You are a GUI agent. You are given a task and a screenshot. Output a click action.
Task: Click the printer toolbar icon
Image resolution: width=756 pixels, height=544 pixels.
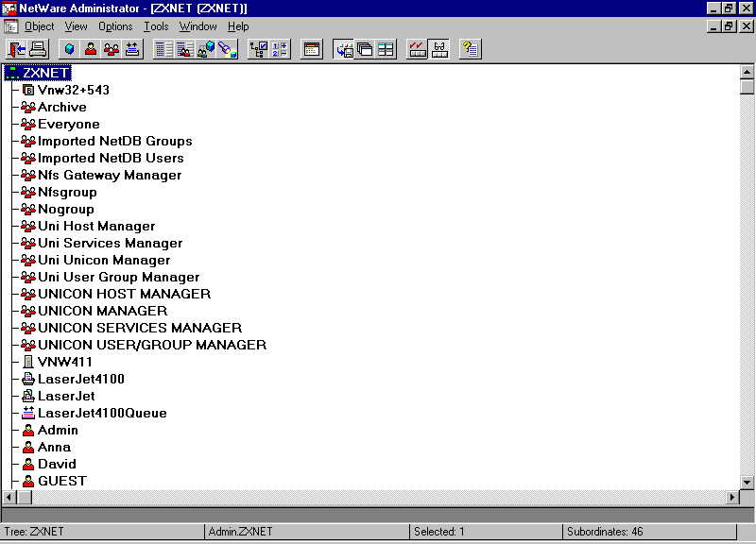tap(38, 49)
